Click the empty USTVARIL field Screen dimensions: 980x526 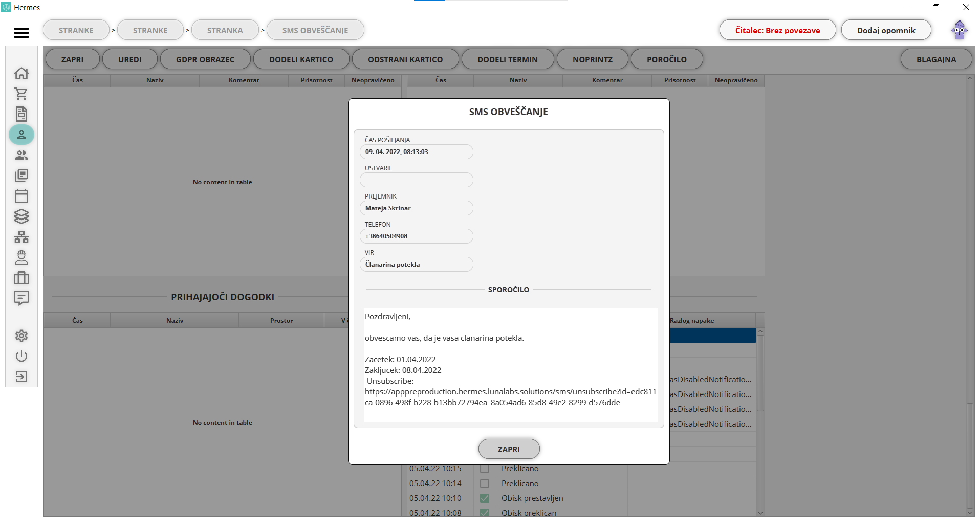[417, 180]
